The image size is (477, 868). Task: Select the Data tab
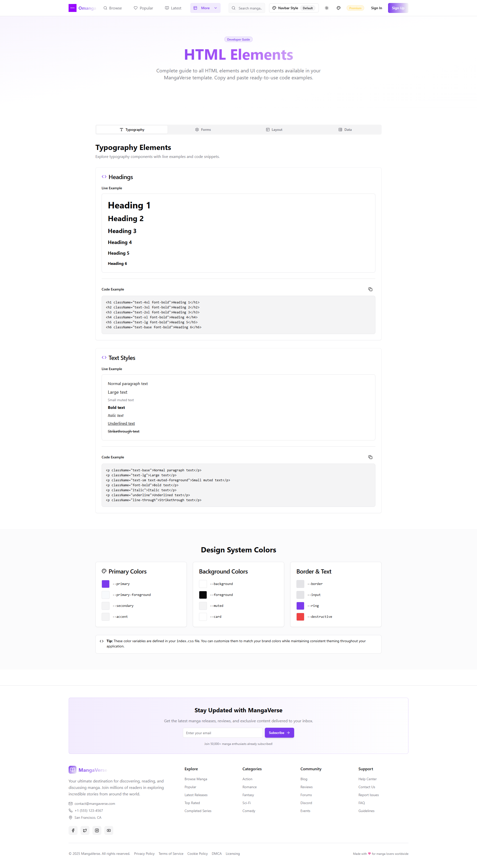[345, 130]
